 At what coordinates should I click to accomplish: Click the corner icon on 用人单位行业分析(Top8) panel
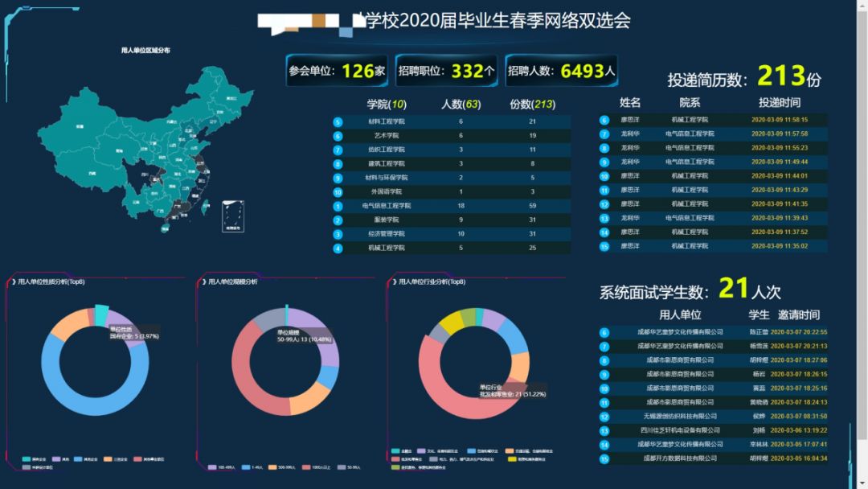pos(395,281)
